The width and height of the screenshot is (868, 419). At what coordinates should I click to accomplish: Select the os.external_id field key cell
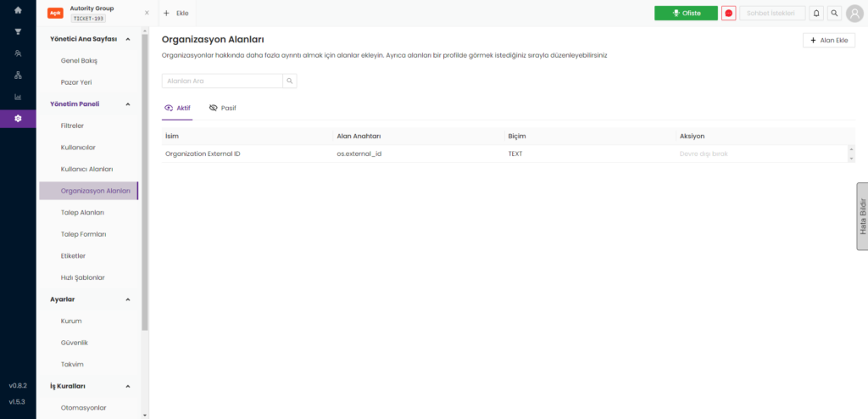(359, 154)
